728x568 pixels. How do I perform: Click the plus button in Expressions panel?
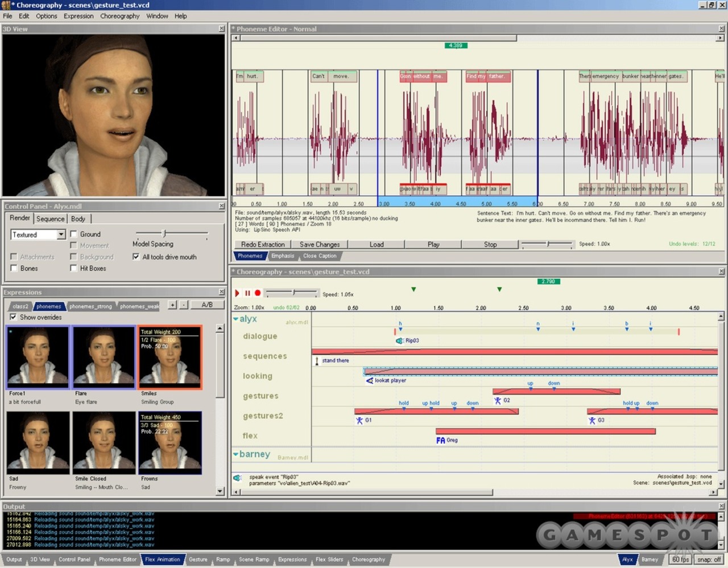[172, 305]
